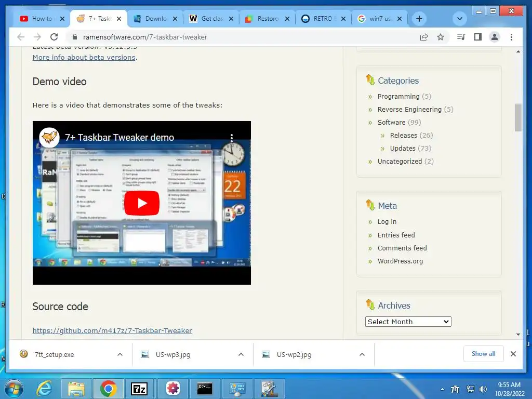Screen dimensions: 532x399
Task: Click the scrollbar down arrow
Action: tap(518, 334)
